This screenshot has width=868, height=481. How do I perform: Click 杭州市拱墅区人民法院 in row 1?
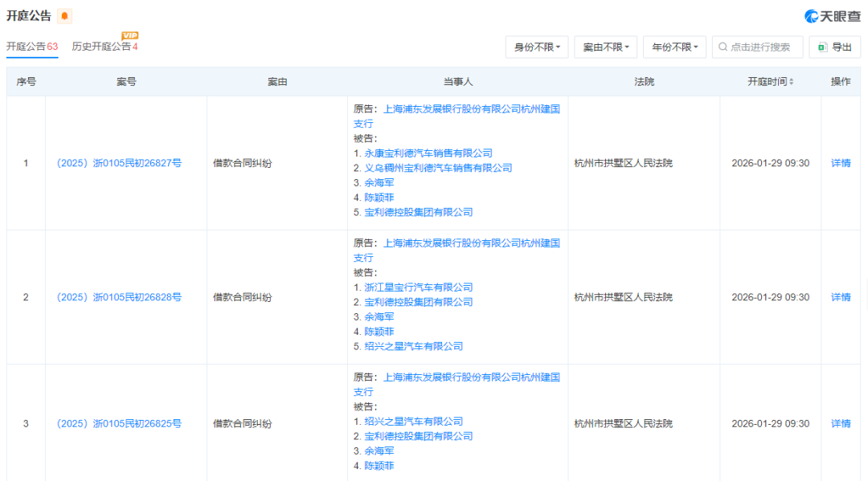click(x=624, y=163)
